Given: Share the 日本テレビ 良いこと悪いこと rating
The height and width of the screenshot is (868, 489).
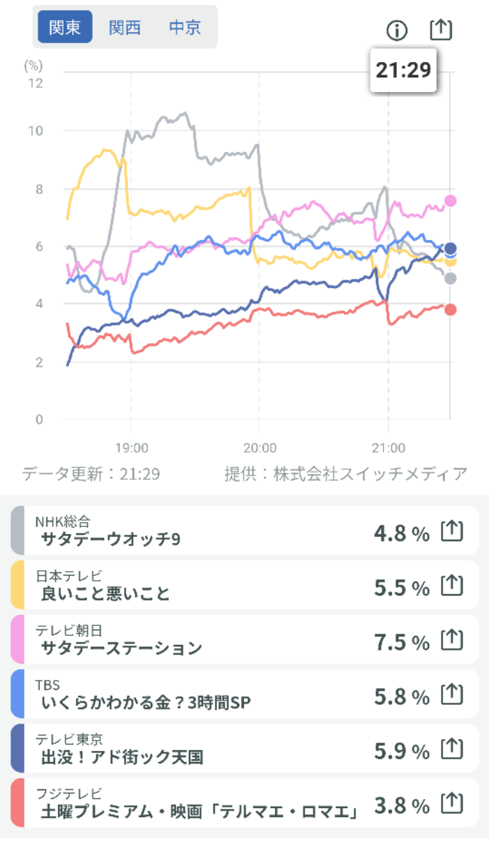Looking at the screenshot, I should pyautogui.click(x=452, y=586).
